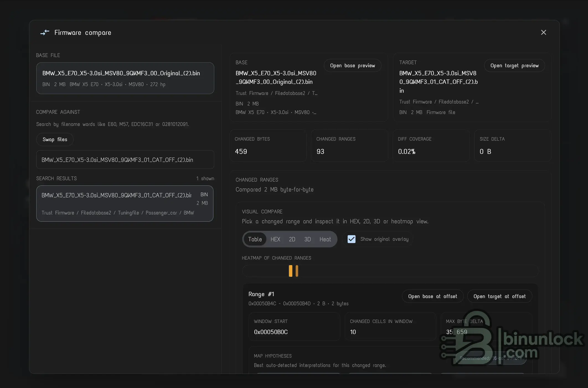
Task: Click the second orange heatmap marker
Action: [x=297, y=271]
